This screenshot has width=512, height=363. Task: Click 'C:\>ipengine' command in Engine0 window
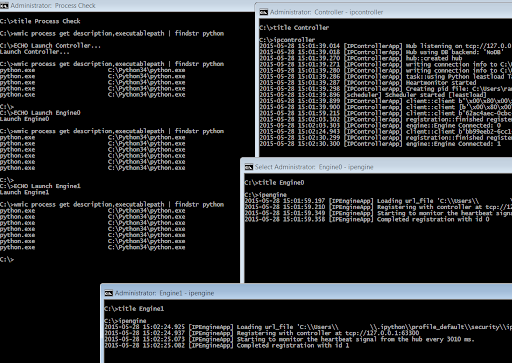pyautogui.click(x=265, y=195)
